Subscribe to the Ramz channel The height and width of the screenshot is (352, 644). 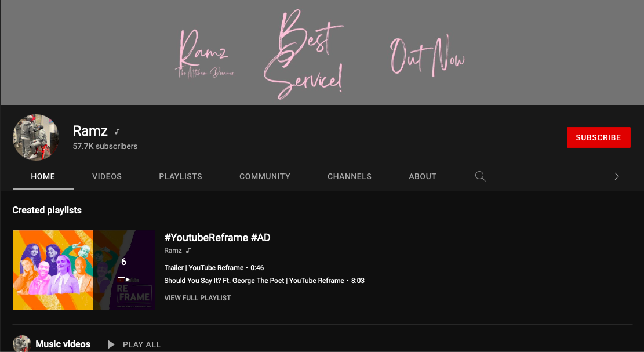(x=598, y=137)
